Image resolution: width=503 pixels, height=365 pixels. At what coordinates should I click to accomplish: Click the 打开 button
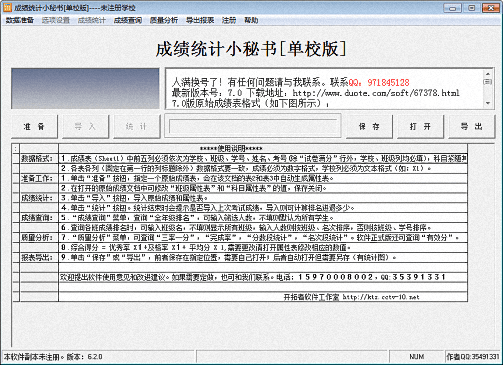(420, 127)
